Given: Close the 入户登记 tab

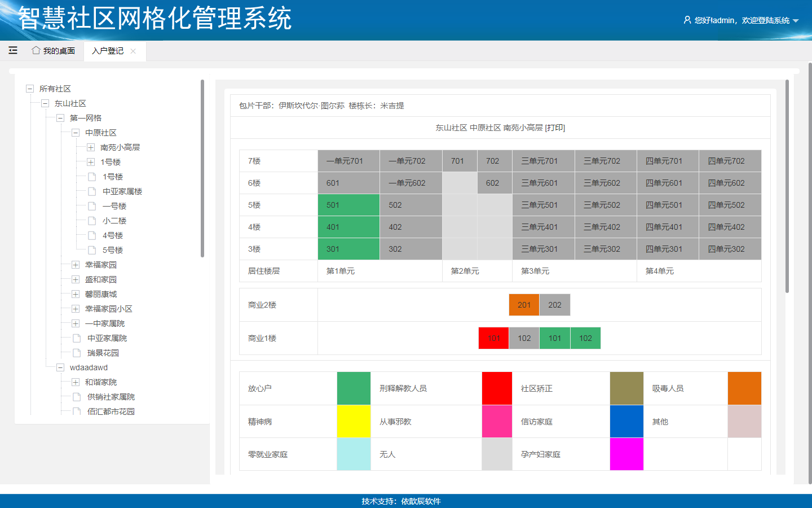Looking at the screenshot, I should (x=133, y=51).
